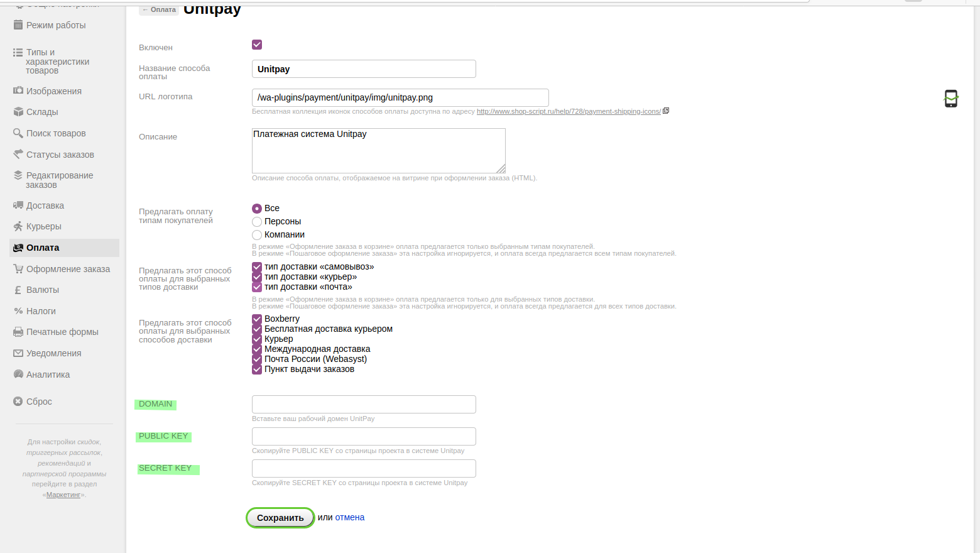
Task: Uncheck тип доставки «курьер» checkbox
Action: point(257,277)
